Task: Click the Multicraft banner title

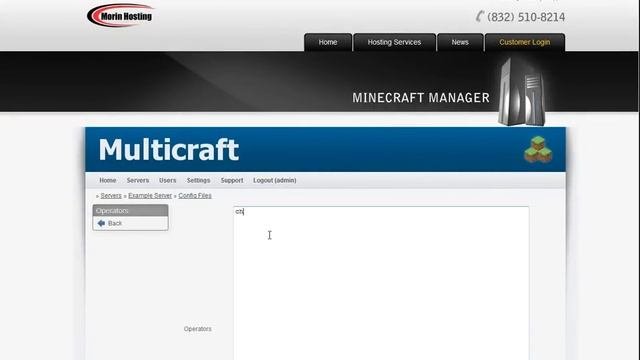Action: 169,149
